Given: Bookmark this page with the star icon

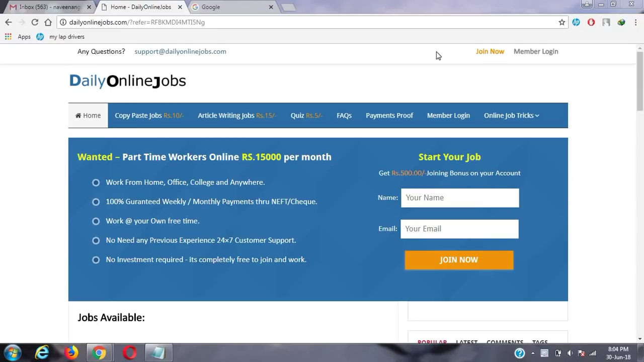Looking at the screenshot, I should 562,22.
